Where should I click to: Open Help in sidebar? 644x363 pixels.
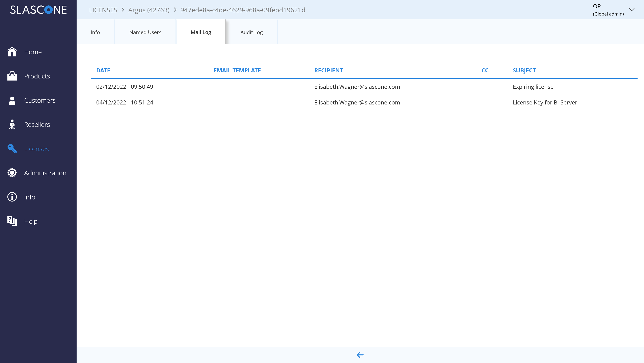31,221
